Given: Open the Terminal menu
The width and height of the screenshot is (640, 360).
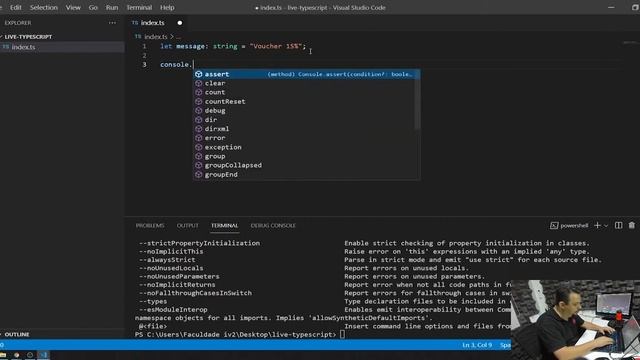Looking at the screenshot, I should click(139, 7).
